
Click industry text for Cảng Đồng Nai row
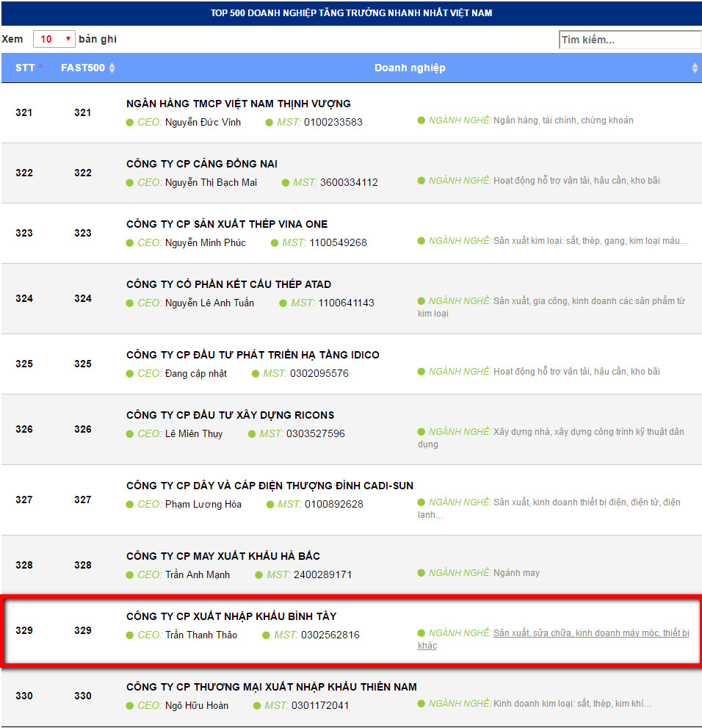click(x=576, y=181)
